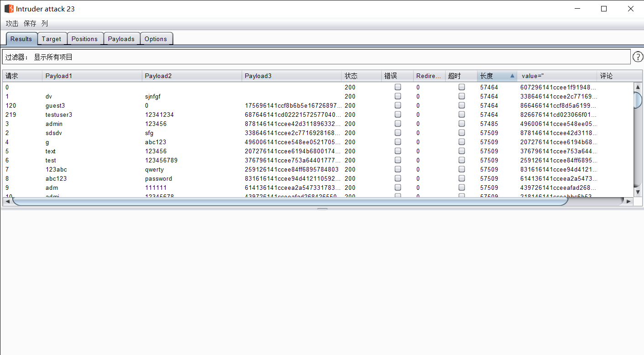Viewport: 644px width, 355px height.
Task: Sort by the Payload2 column header
Action: tap(192, 76)
